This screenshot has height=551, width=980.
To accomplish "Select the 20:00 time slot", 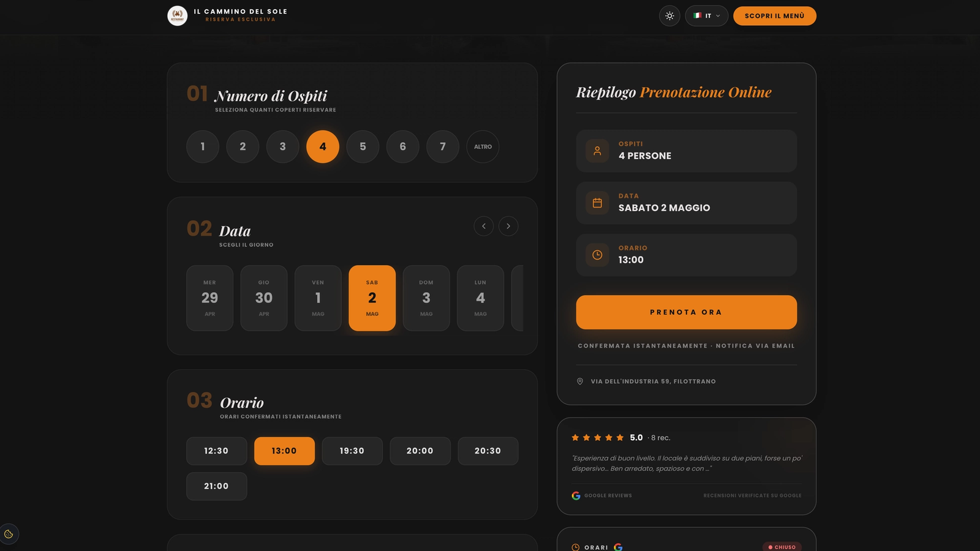I will coord(420,451).
